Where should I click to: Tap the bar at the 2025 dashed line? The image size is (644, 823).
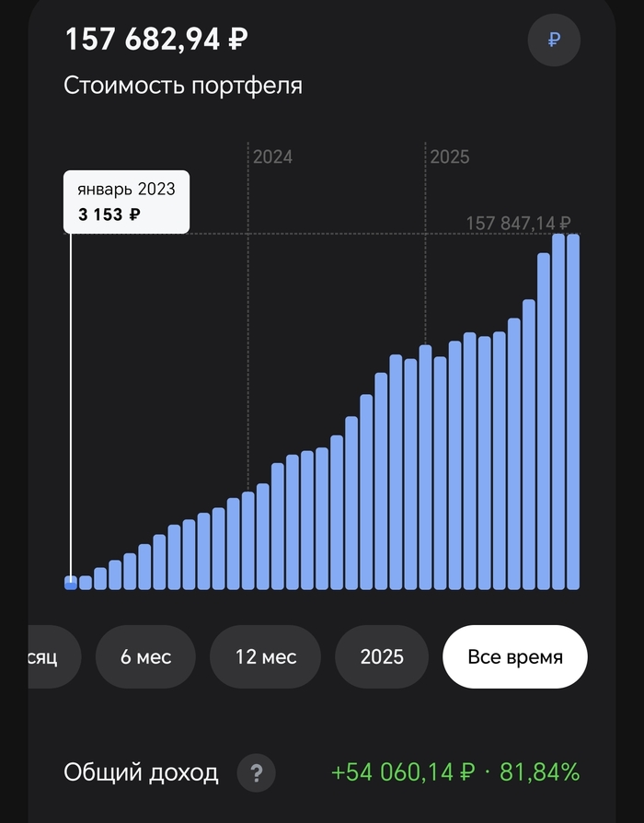(425, 468)
